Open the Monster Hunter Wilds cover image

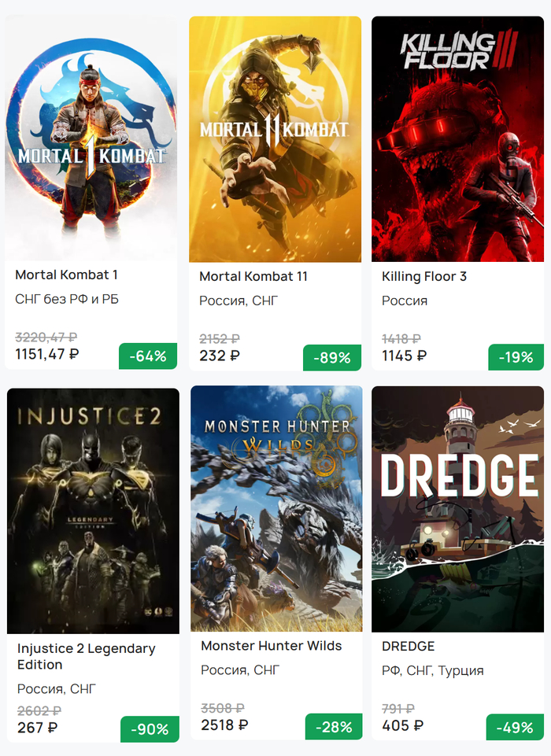(276, 508)
